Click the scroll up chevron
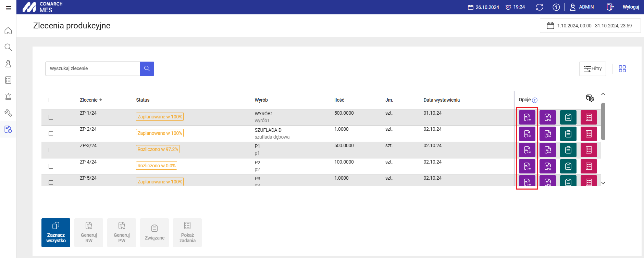The height and width of the screenshot is (258, 644). pyautogui.click(x=603, y=94)
